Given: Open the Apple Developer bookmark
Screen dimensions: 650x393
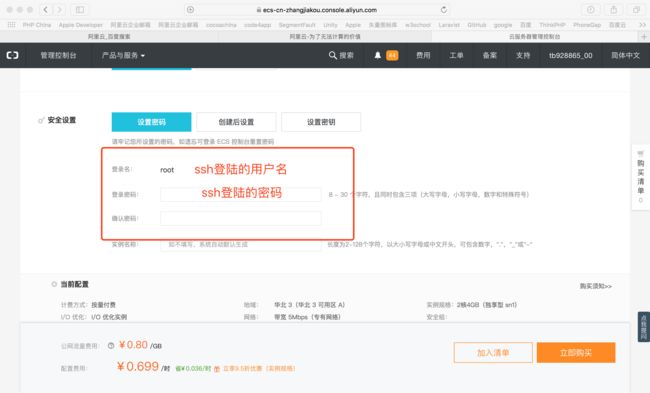Looking at the screenshot, I should (x=80, y=25).
